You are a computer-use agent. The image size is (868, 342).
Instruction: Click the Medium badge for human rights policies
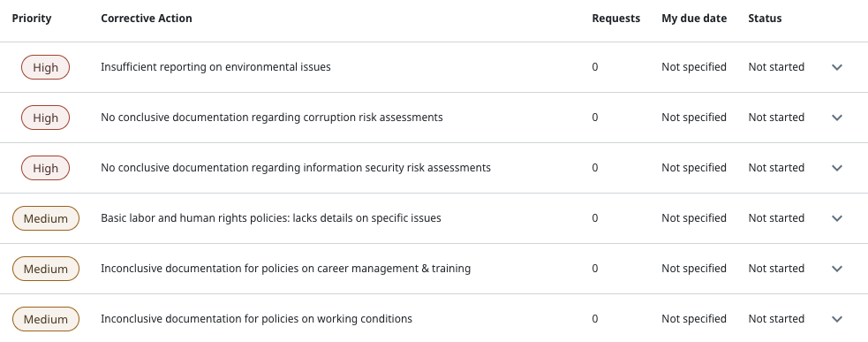click(x=46, y=218)
